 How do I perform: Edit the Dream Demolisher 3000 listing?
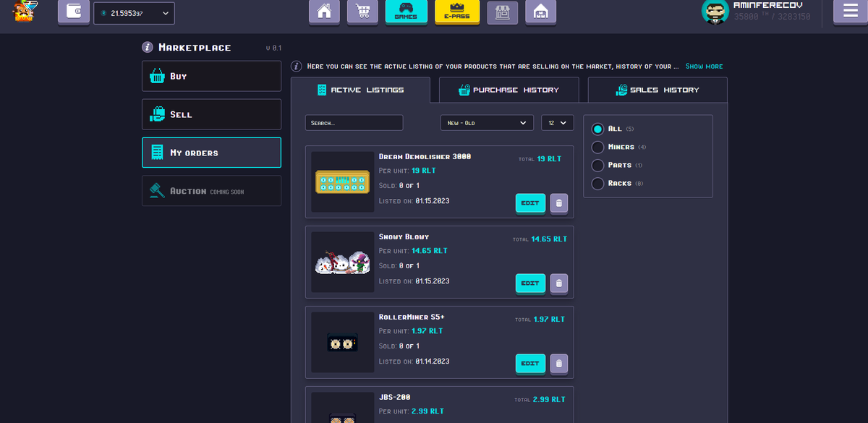[x=530, y=203]
